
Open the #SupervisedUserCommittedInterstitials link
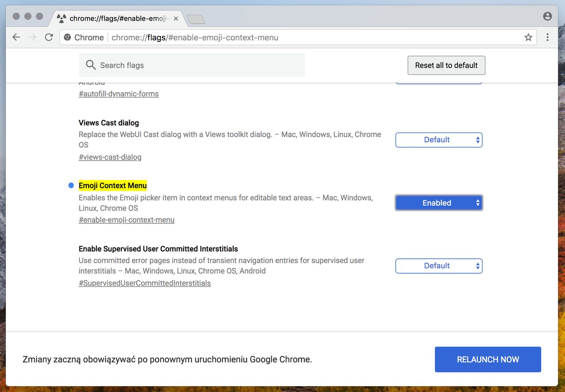point(145,283)
